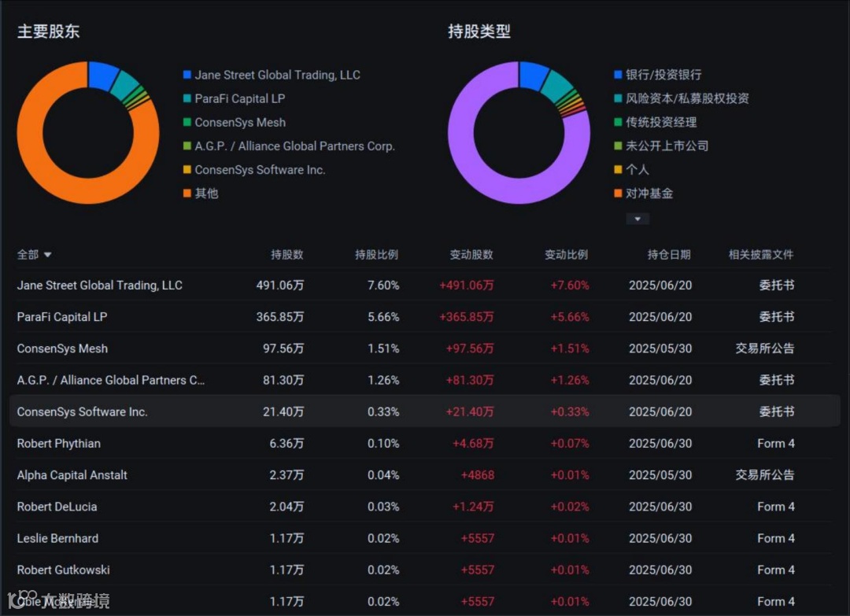This screenshot has height=616, width=850.
Task: Expand the 持股类型 legend with the down arrow
Action: 637,219
